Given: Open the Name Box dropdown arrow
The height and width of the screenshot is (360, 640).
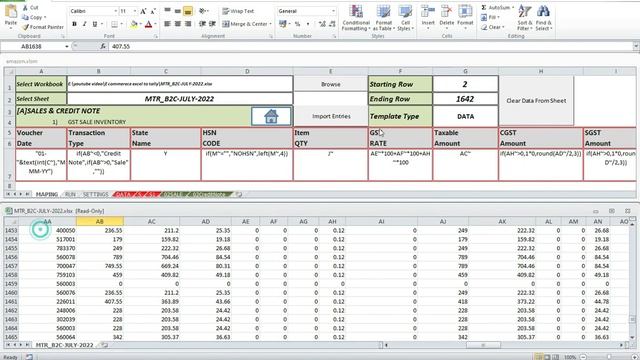Looking at the screenshot, I should tap(67, 47).
